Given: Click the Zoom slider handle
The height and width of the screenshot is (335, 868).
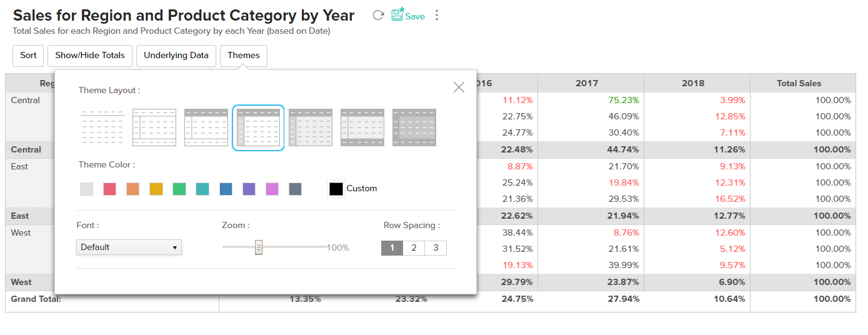Looking at the screenshot, I should point(259,247).
